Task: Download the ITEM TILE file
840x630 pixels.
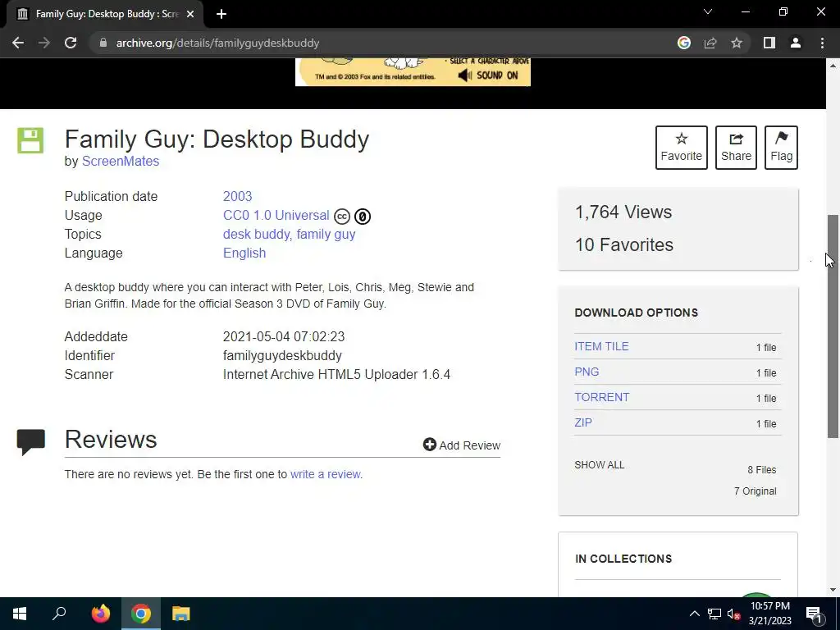Action: coord(601,347)
